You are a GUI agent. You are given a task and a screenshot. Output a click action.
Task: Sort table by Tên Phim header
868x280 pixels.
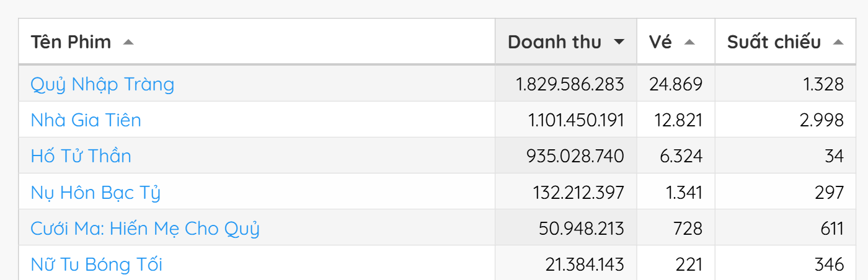click(x=71, y=42)
